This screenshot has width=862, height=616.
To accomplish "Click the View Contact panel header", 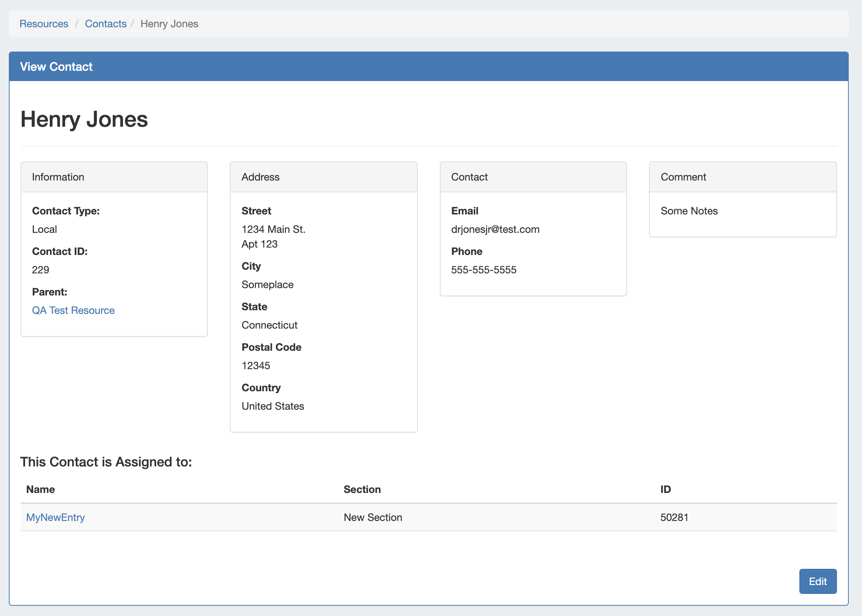I will tap(56, 67).
